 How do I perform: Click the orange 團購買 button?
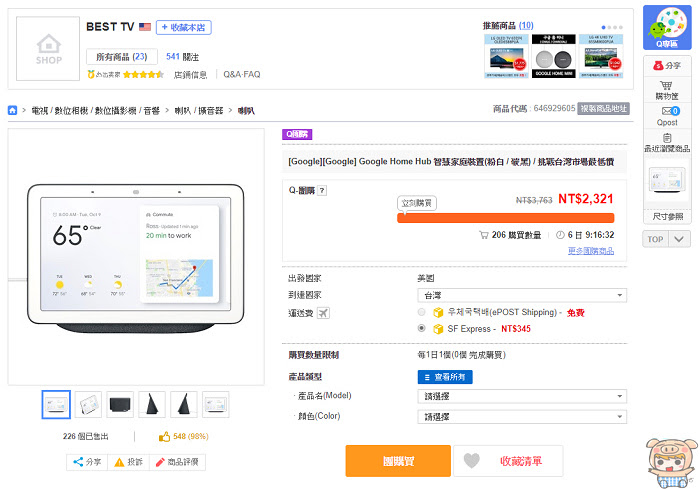click(398, 461)
